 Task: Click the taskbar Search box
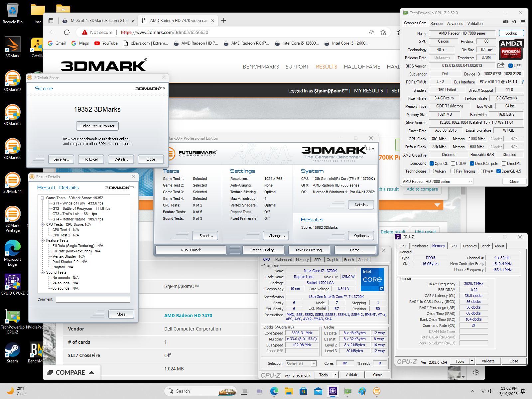click(x=200, y=391)
